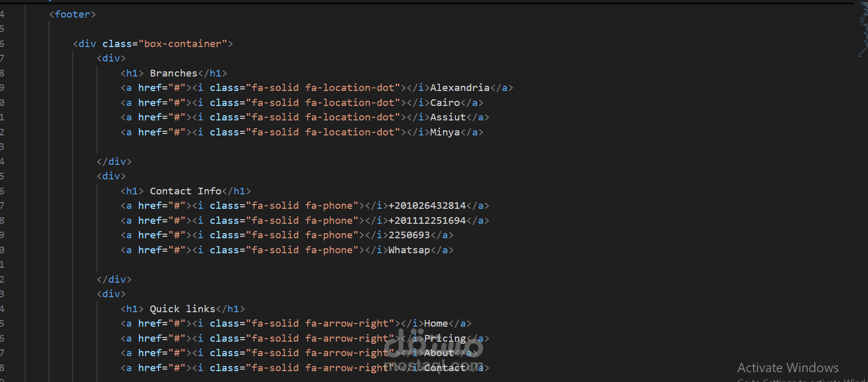The height and width of the screenshot is (382, 868).
Task: Place cursor on Home link text
Action: [436, 324]
